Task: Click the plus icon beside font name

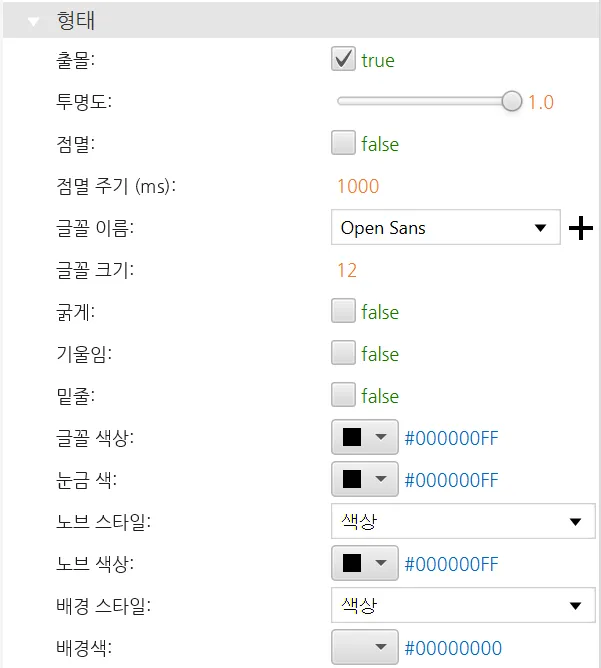Action: pos(580,229)
